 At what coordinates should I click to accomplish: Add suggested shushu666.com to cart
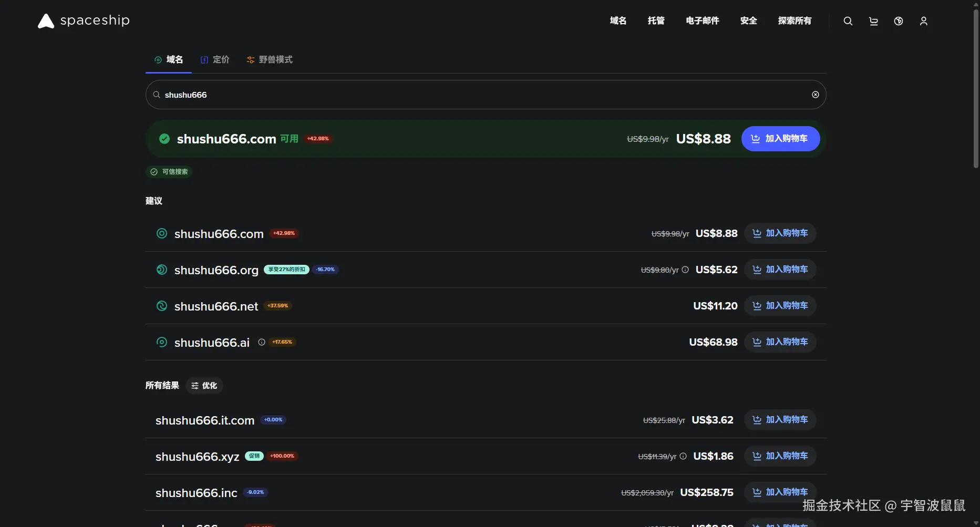[780, 233]
